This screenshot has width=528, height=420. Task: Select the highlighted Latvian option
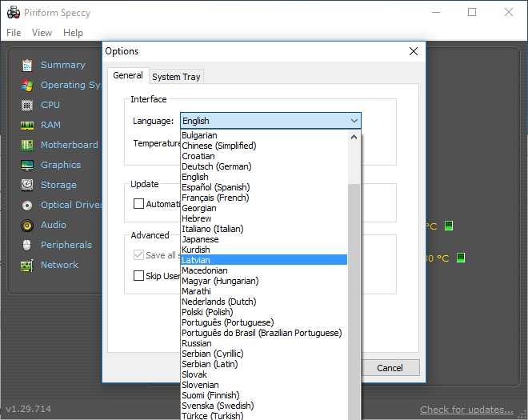coord(264,260)
